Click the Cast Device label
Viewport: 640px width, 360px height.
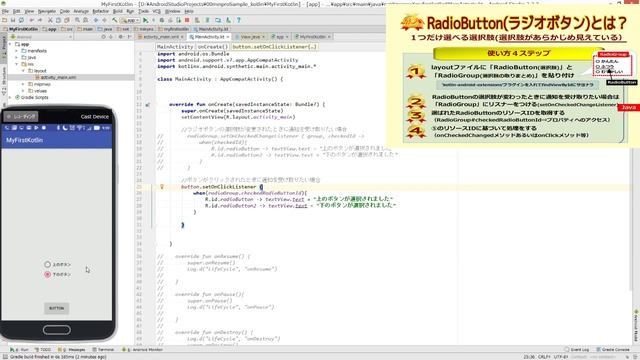95,117
